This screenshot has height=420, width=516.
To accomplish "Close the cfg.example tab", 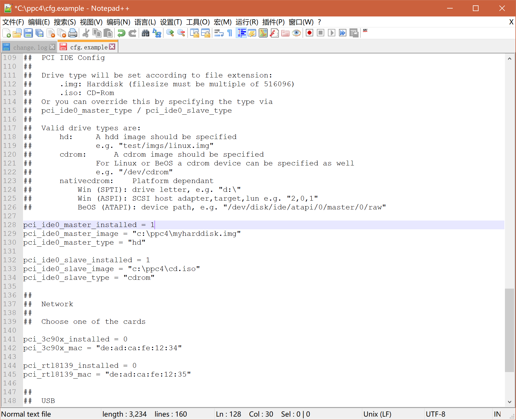I will point(112,47).
